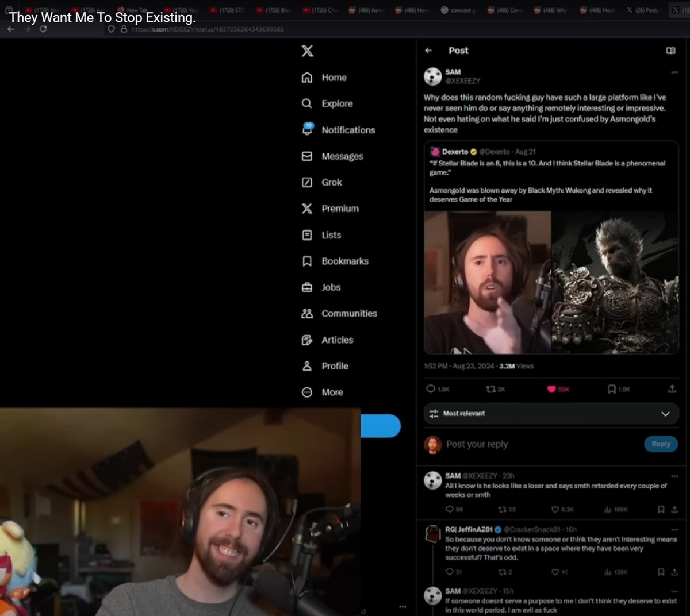Viewport: 690px width, 616px height.
Task: Open Lists in the sidebar
Action: coord(321,235)
